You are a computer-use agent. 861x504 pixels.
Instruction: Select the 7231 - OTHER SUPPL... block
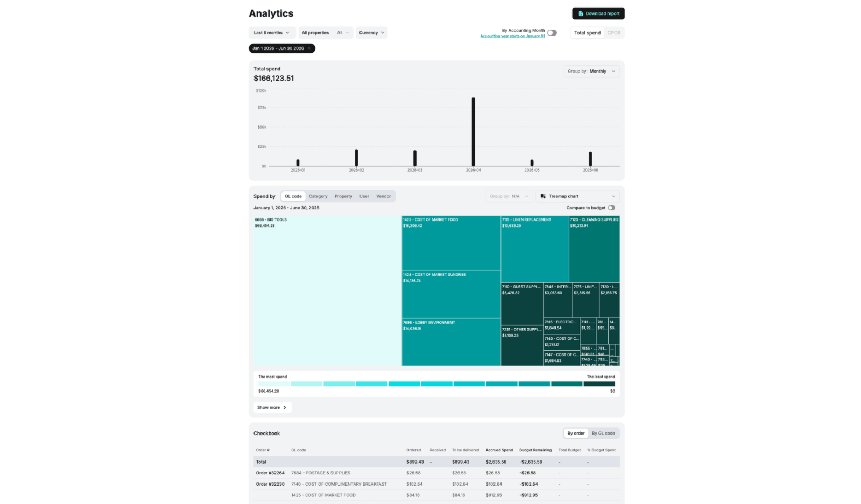pos(522,346)
